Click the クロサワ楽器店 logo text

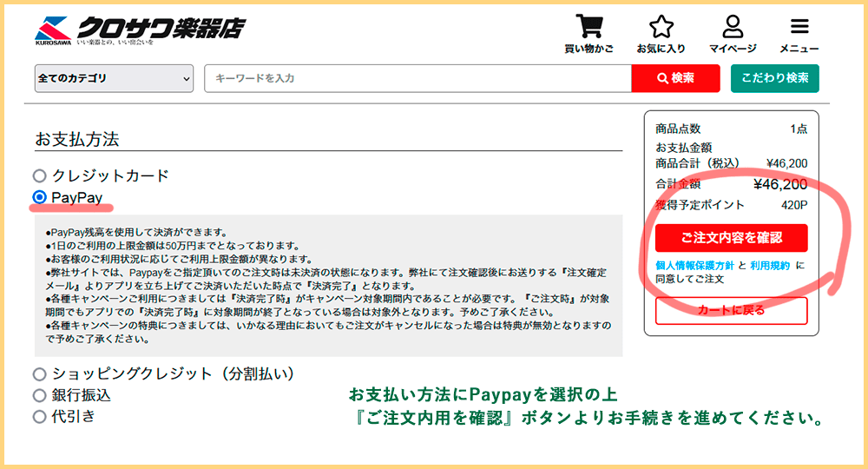click(x=161, y=28)
